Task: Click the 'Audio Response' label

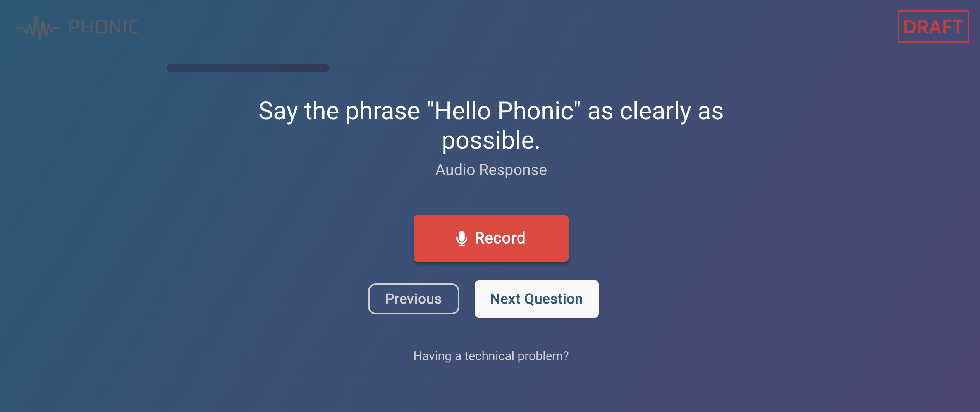Action: pos(491,170)
